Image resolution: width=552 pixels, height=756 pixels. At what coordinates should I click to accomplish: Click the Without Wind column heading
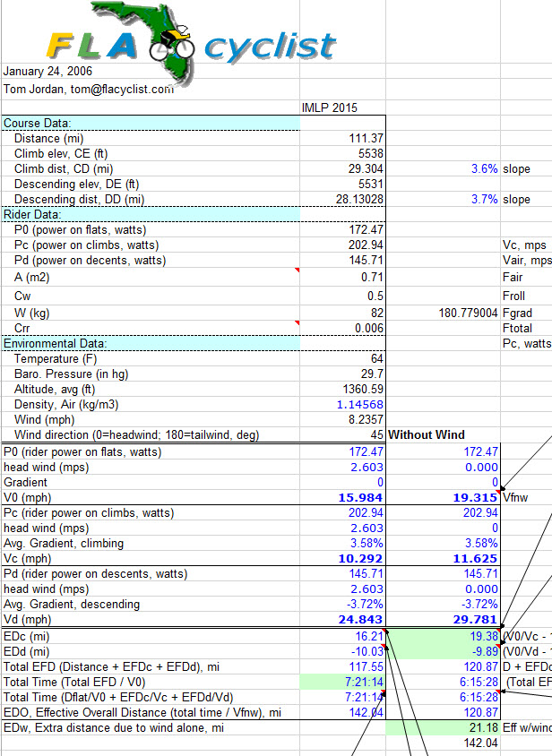426,434
